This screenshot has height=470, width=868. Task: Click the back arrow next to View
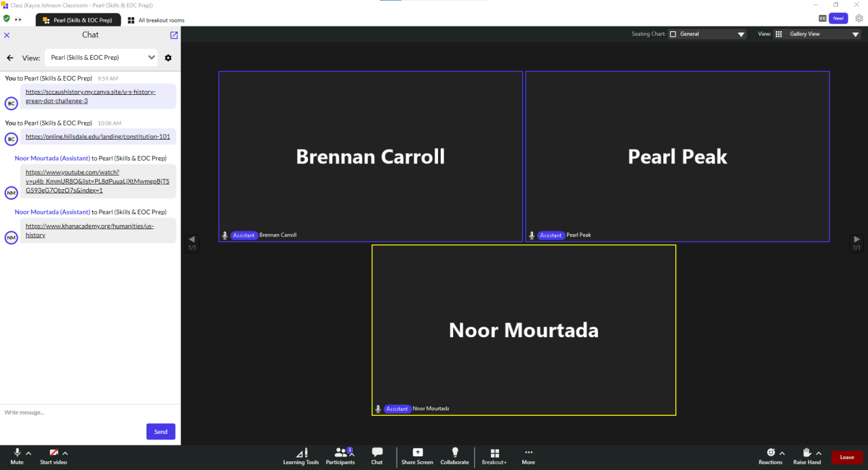[x=10, y=58]
